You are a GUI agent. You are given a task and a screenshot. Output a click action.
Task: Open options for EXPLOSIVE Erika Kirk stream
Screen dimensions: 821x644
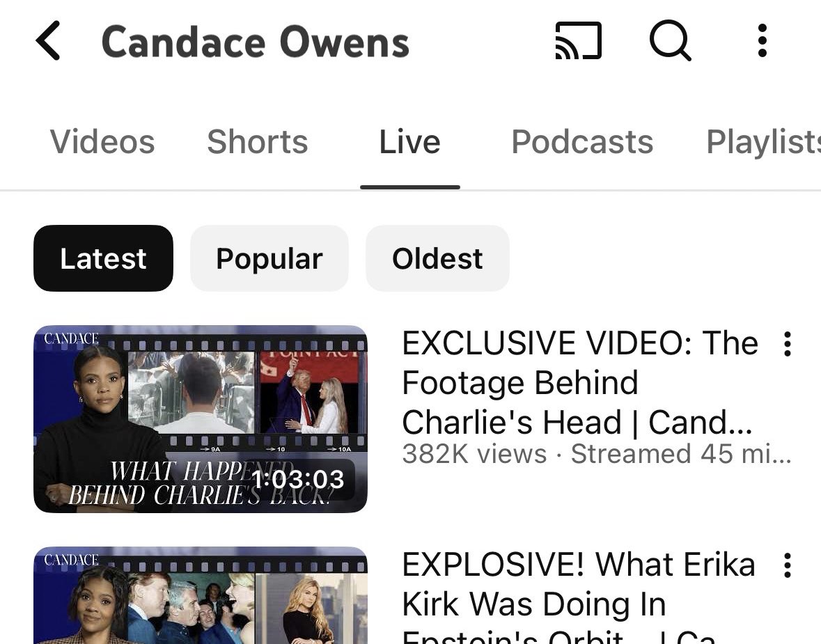pyautogui.click(x=787, y=565)
